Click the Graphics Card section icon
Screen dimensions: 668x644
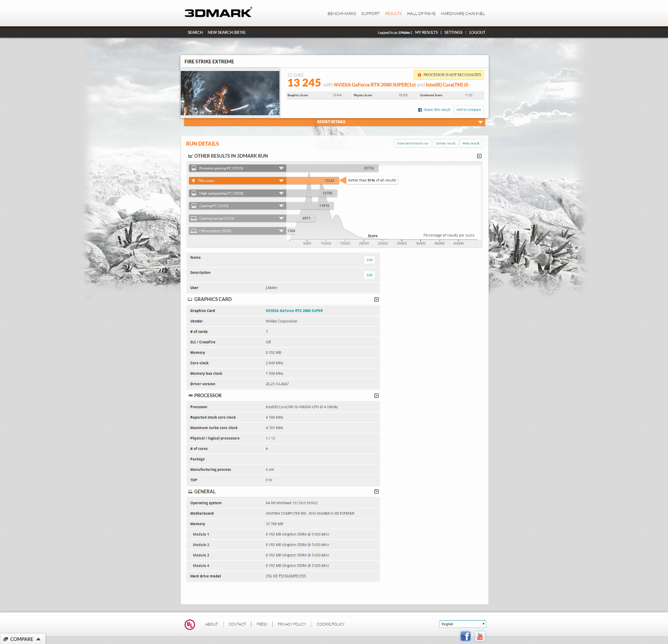click(190, 299)
